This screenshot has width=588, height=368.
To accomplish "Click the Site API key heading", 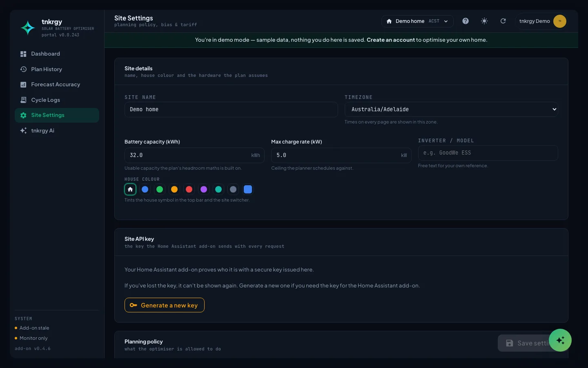I will pos(139,239).
